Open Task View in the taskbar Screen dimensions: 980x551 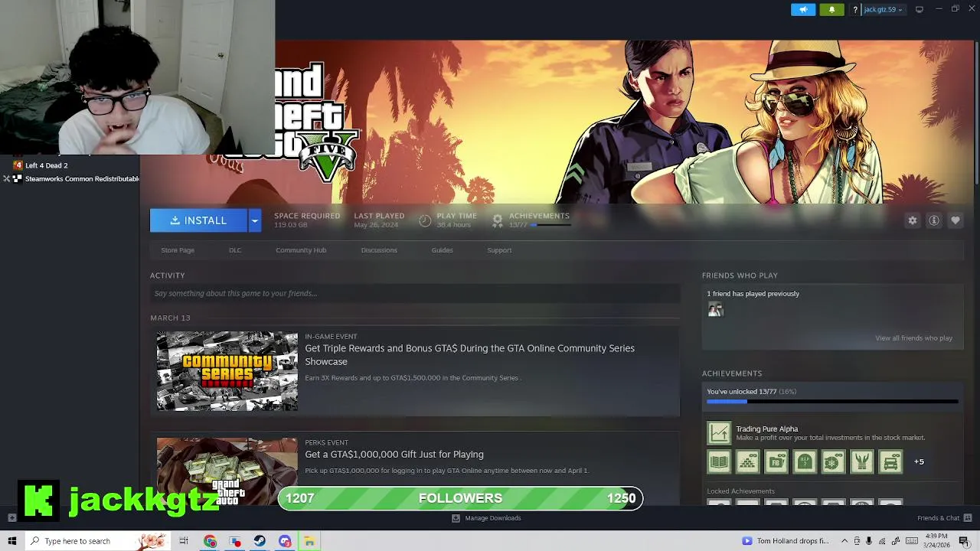184,541
